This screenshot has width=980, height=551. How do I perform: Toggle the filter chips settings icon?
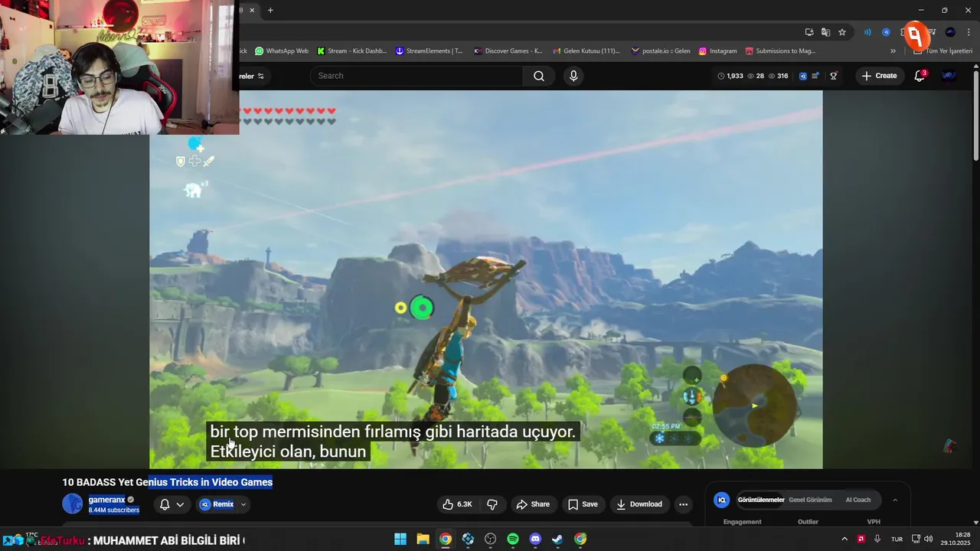coord(261,76)
